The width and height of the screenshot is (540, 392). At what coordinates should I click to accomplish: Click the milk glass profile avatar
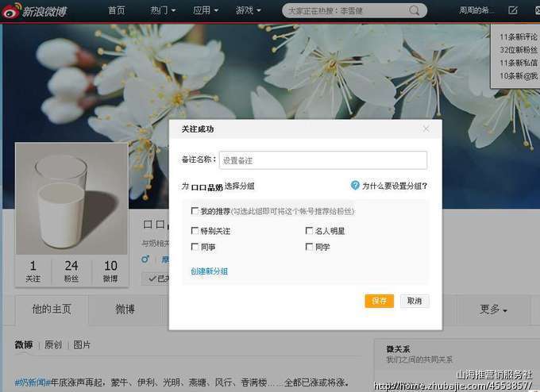click(x=71, y=199)
